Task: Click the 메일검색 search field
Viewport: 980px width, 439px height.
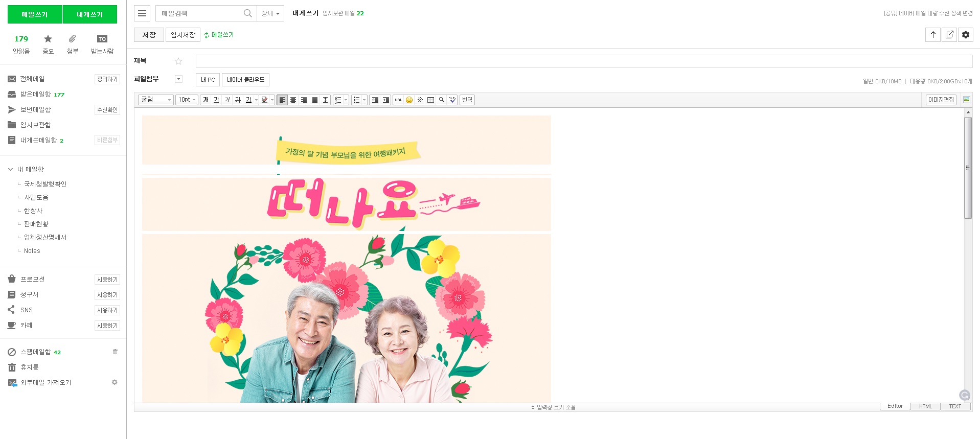Action: (x=199, y=13)
